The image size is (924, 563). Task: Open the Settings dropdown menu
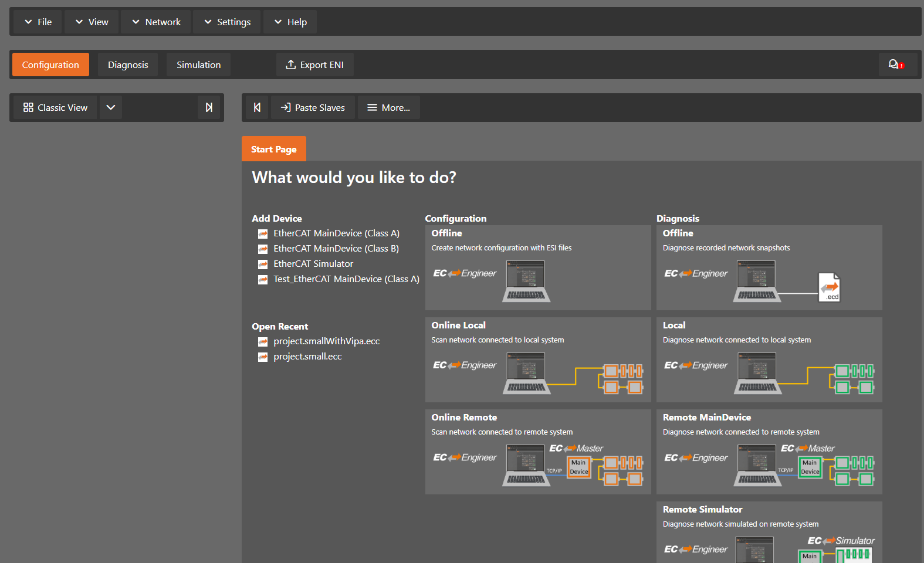[x=226, y=22]
